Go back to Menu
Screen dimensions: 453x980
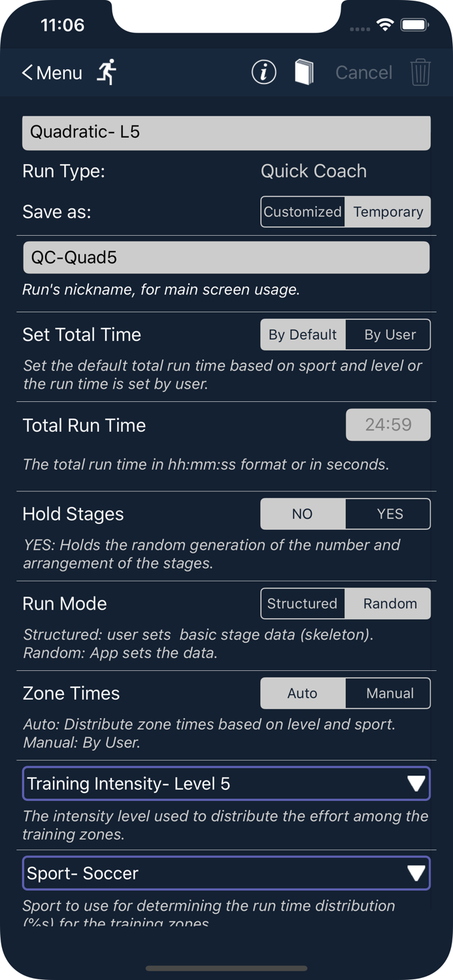coord(52,73)
